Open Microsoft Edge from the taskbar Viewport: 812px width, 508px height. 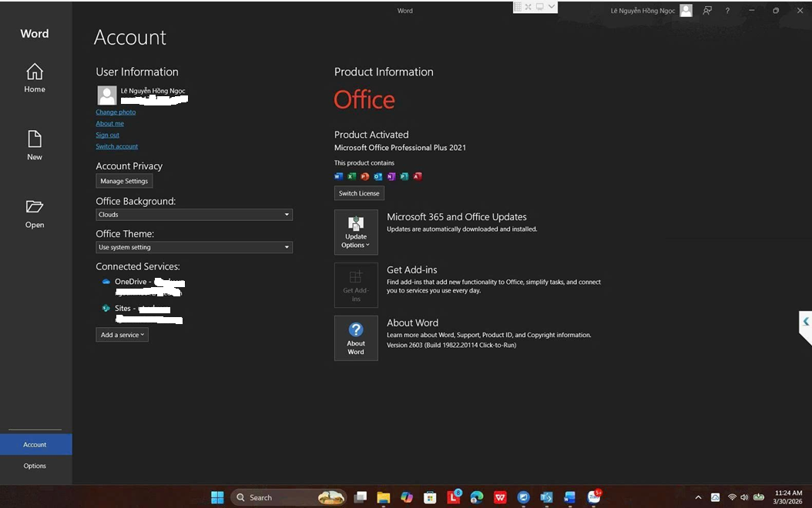[477, 498]
